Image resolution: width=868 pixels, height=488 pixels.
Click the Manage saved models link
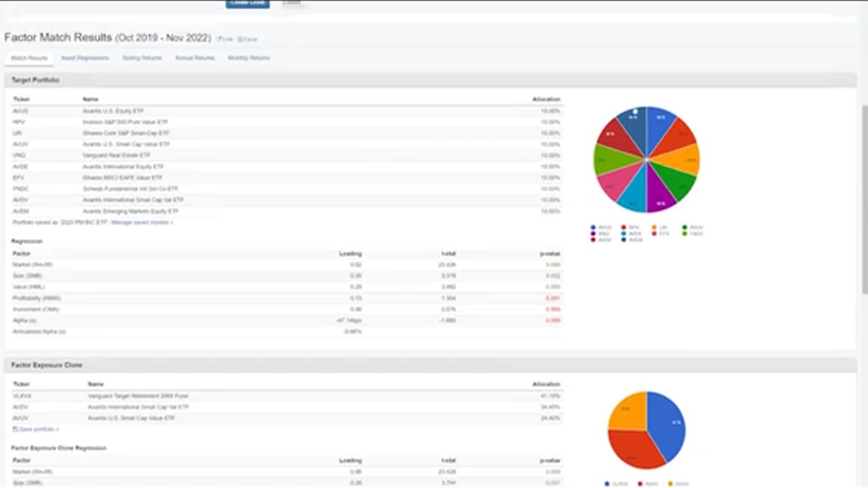(x=142, y=222)
